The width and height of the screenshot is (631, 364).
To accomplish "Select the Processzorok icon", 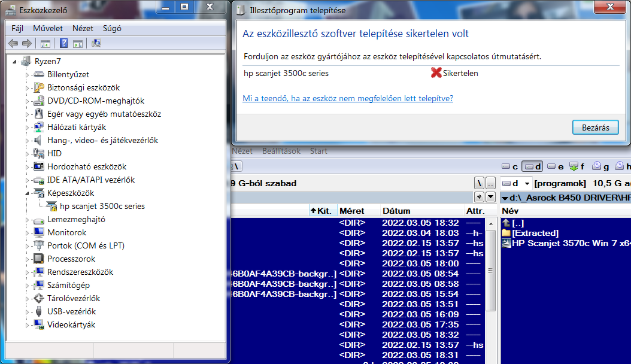I will pyautogui.click(x=39, y=259).
